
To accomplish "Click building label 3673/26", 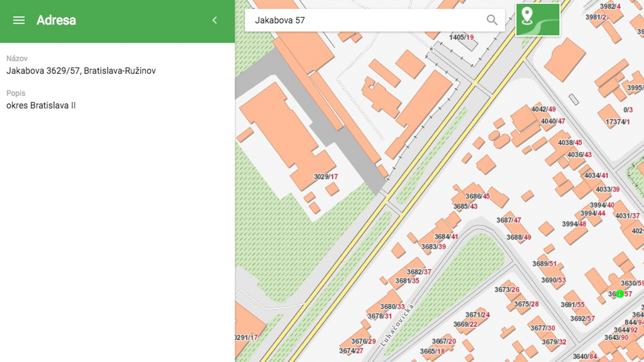I will [507, 290].
